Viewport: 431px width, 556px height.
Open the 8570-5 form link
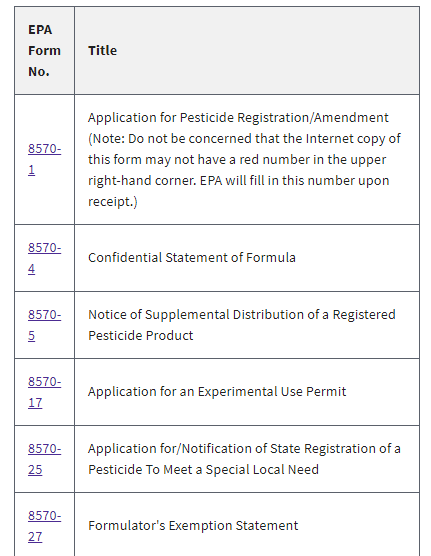pos(44,325)
